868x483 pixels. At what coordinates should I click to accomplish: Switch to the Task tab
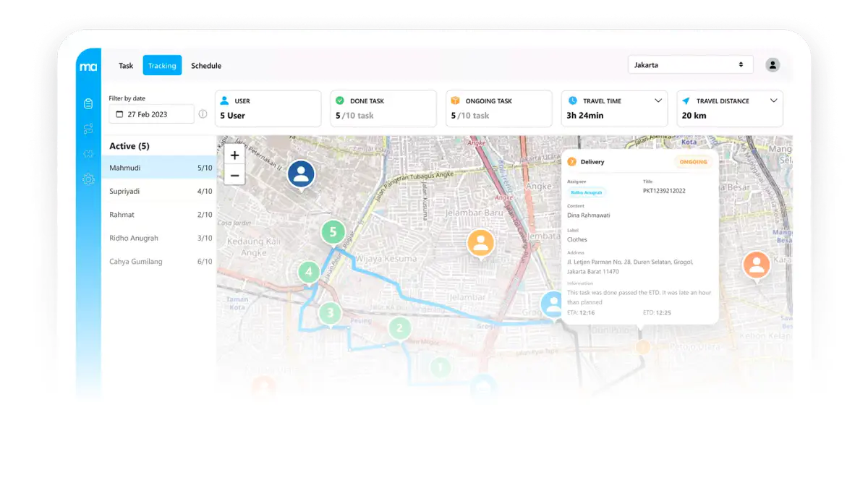pos(125,65)
